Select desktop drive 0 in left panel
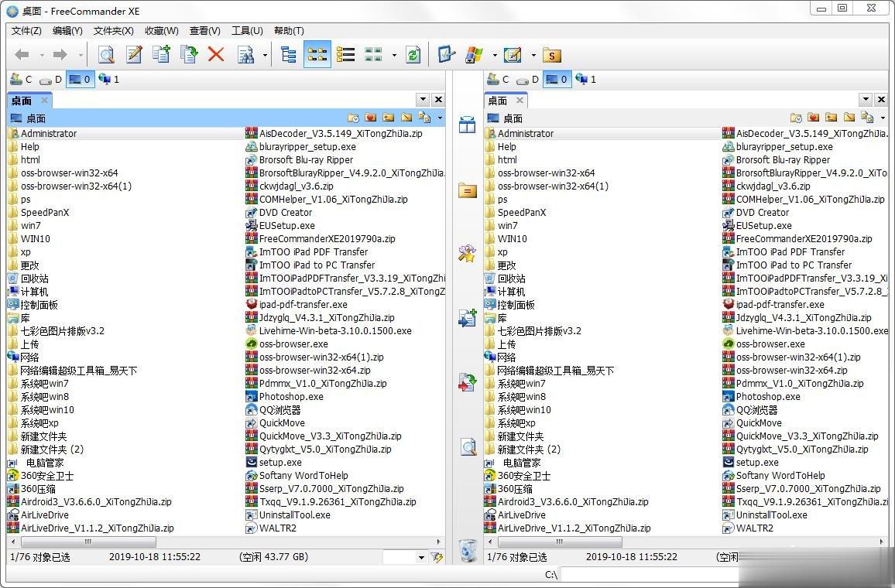The height and width of the screenshot is (588, 895). point(79,79)
